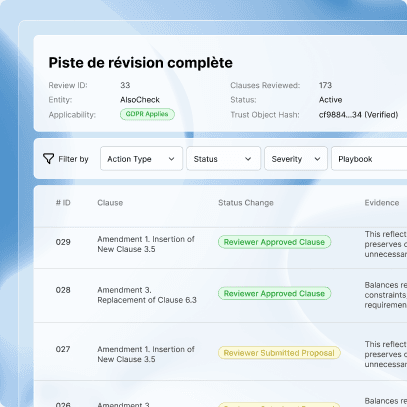This screenshot has width=407, height=407.
Task: Select the GDPR Applies badge
Action: point(147,114)
